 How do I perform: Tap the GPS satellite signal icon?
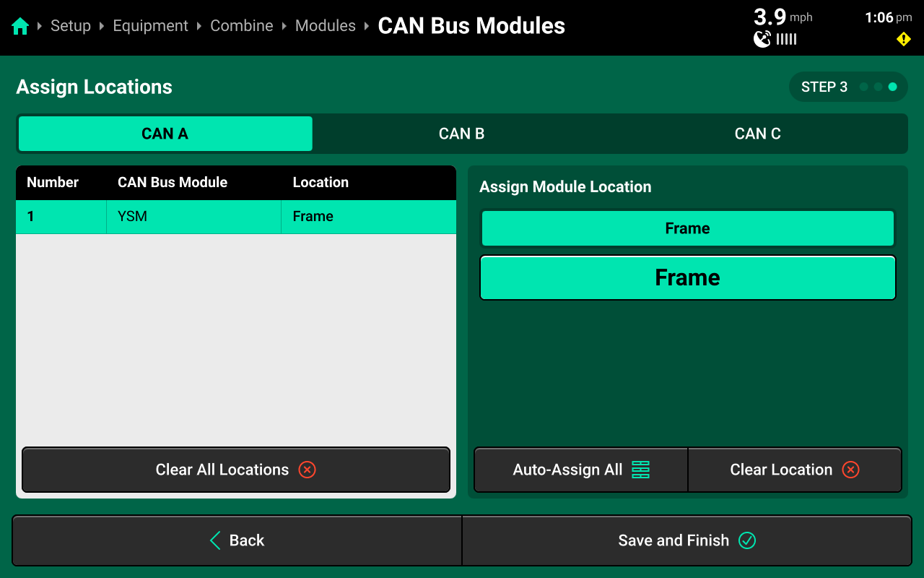762,39
